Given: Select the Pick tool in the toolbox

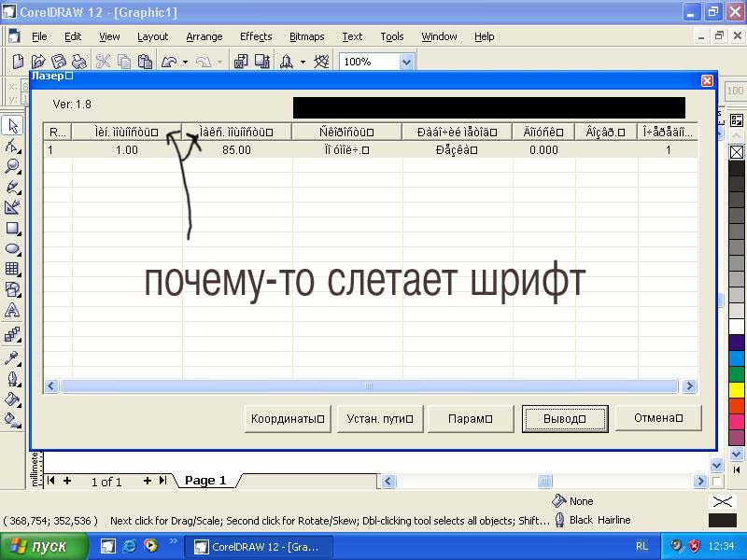Looking at the screenshot, I should (x=12, y=126).
